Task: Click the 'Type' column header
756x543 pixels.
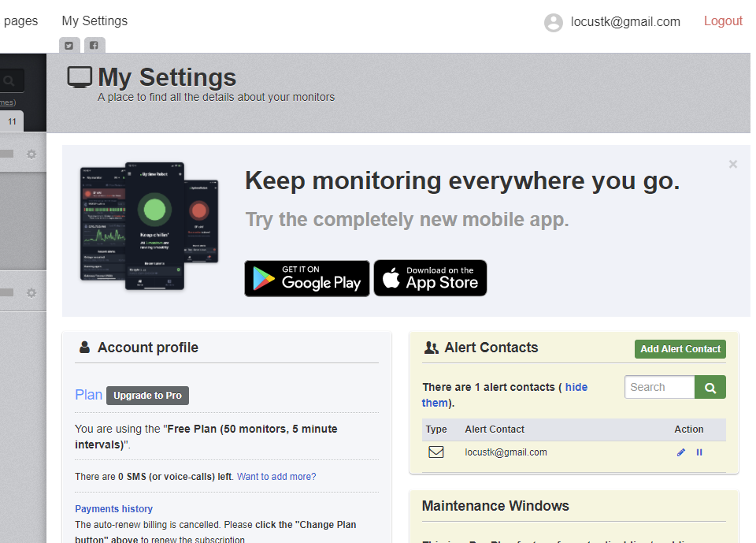Action: [435, 429]
